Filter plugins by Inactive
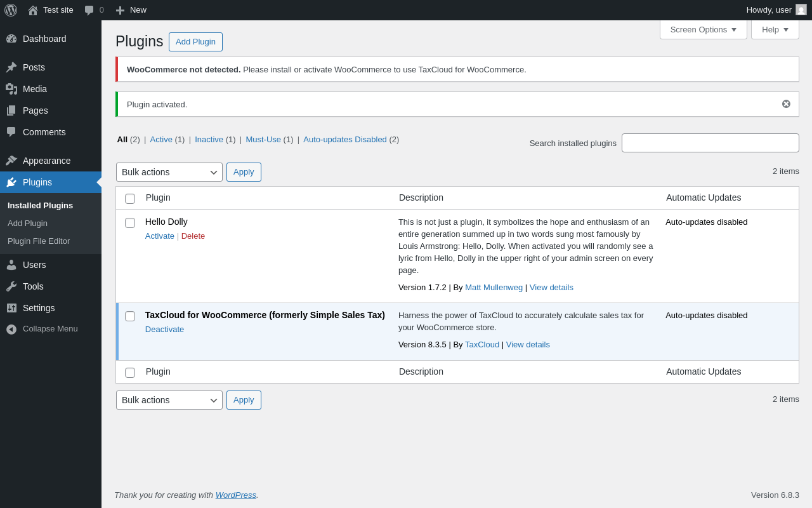The image size is (812, 508). (209, 140)
